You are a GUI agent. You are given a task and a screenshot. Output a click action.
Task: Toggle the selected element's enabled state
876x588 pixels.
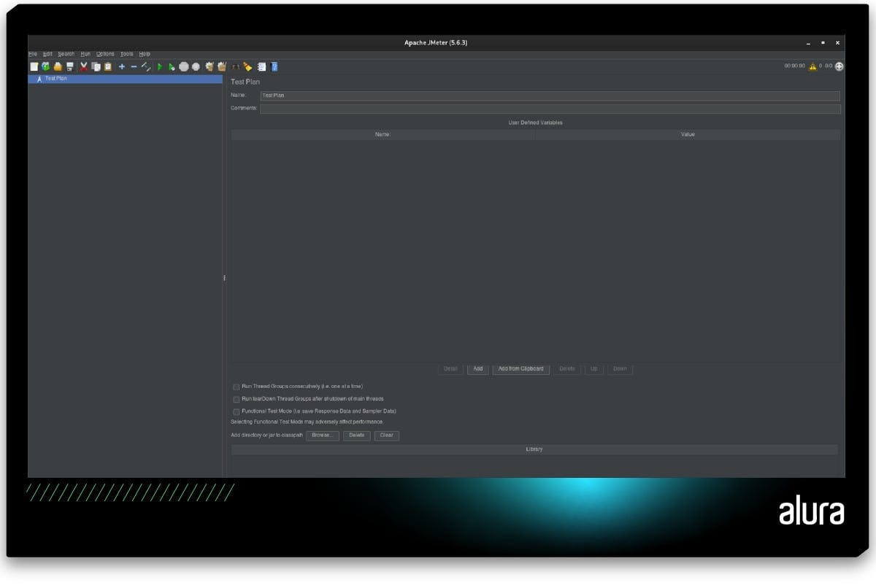click(145, 66)
